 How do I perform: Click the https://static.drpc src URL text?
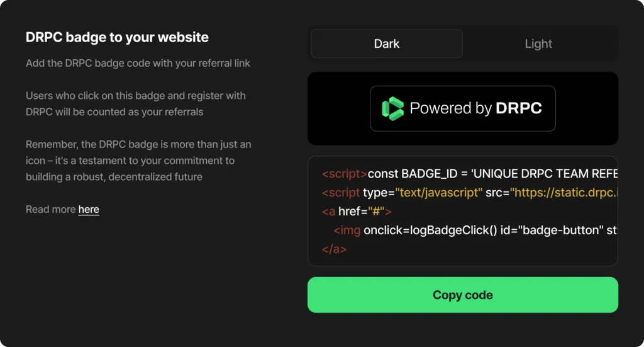(x=564, y=193)
